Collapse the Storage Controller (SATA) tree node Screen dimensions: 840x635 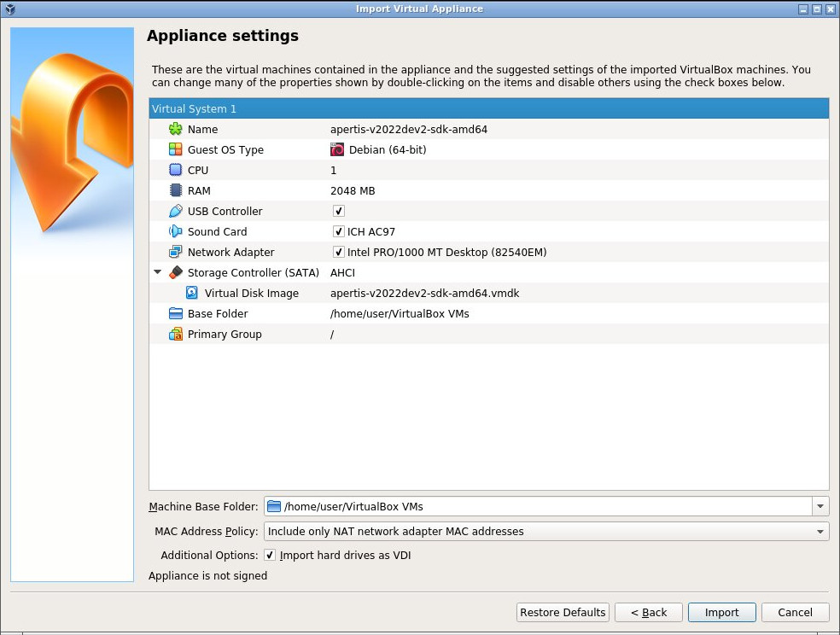157,272
